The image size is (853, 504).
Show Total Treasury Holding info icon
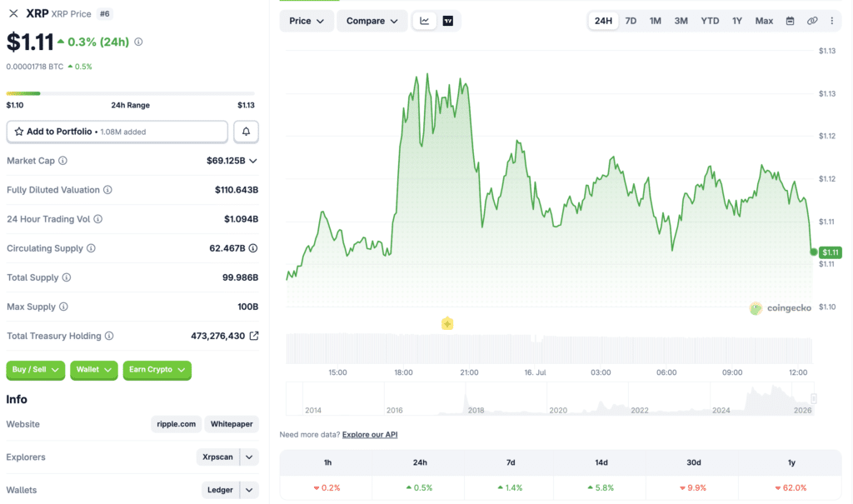[109, 336]
